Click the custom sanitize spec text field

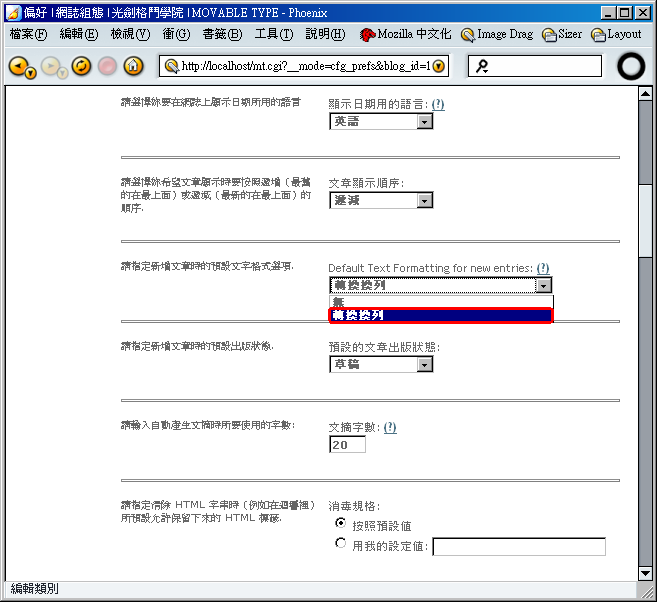(519, 547)
